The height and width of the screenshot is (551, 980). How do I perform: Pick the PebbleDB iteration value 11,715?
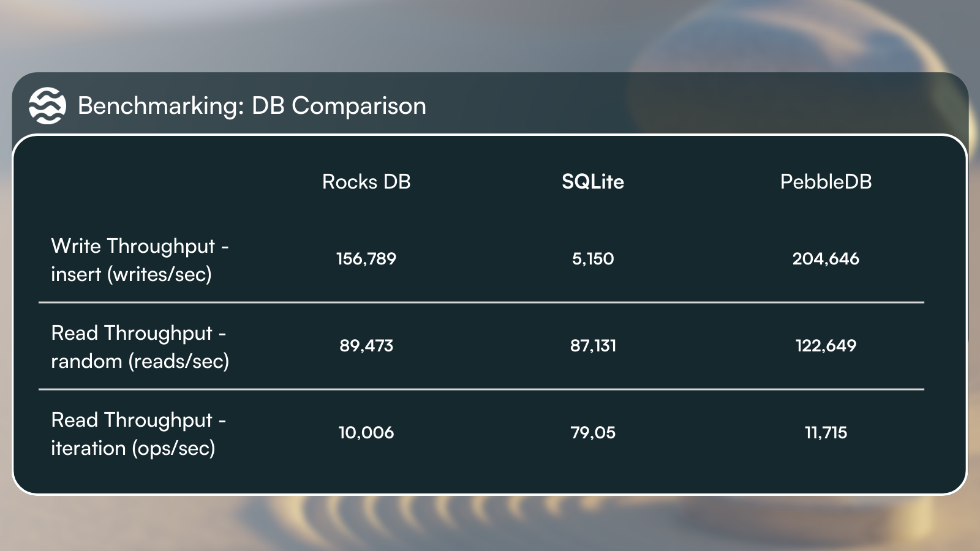click(826, 433)
